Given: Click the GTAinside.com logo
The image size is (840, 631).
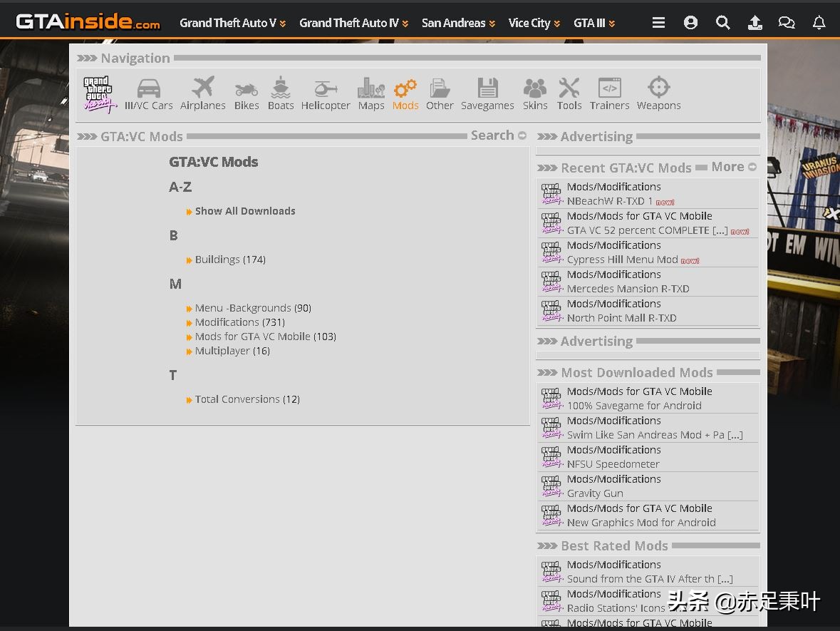Looking at the screenshot, I should tap(88, 22).
